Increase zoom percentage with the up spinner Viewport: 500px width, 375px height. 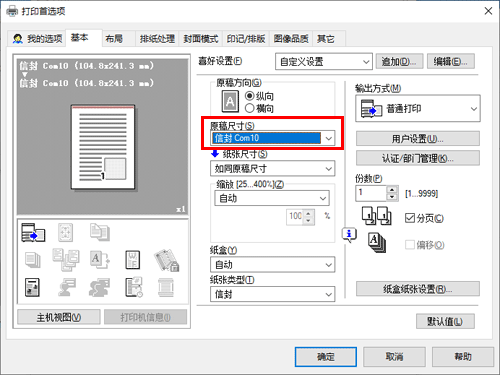(x=309, y=213)
